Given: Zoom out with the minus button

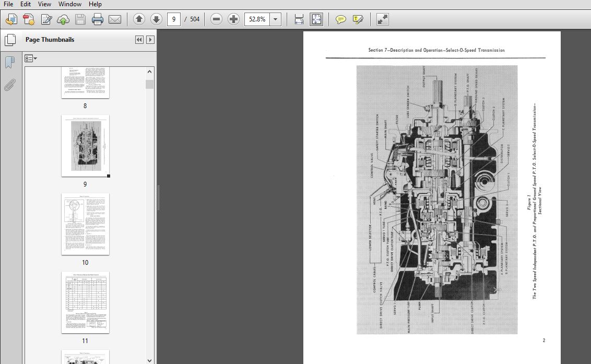Looking at the screenshot, I should (216, 20).
